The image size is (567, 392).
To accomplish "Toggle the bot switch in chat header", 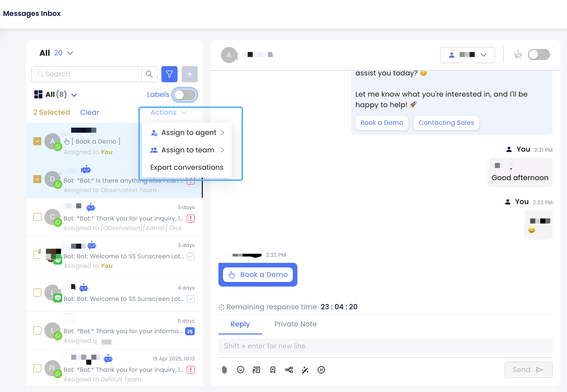I will [539, 55].
